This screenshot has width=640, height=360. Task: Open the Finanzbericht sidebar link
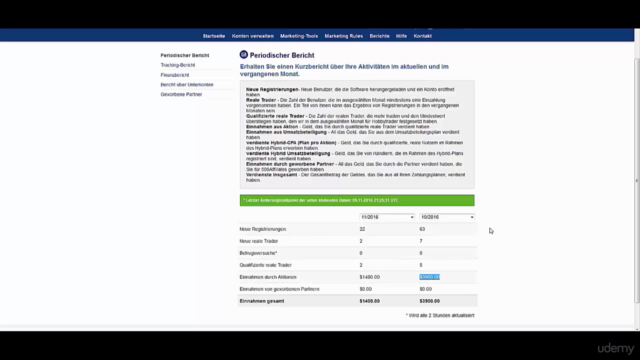coord(175,75)
